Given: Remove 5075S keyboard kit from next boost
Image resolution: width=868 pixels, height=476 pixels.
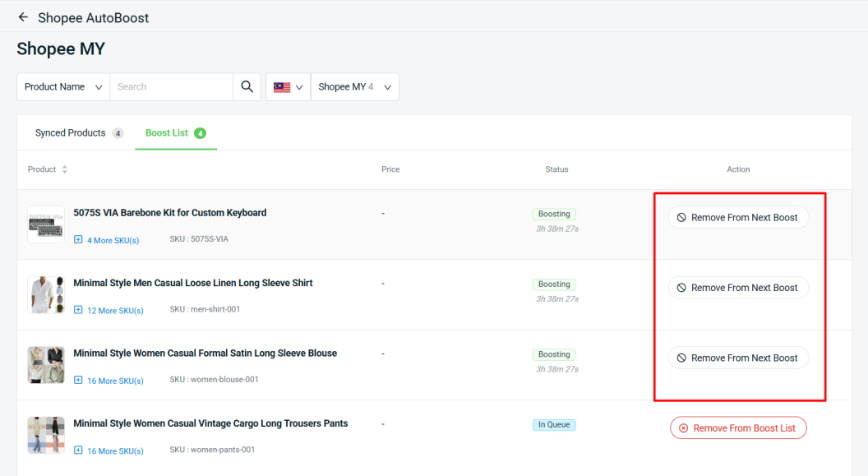Looking at the screenshot, I should (x=738, y=218).
